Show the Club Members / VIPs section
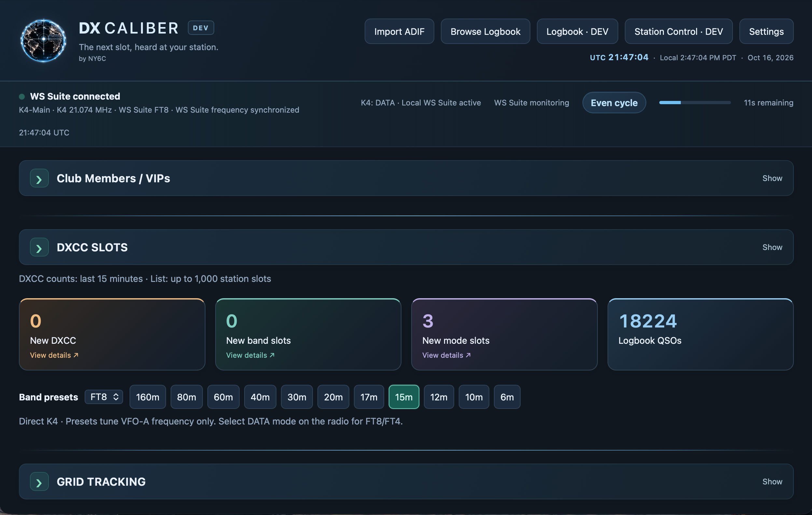Viewport: 812px width, 515px height. pos(772,178)
